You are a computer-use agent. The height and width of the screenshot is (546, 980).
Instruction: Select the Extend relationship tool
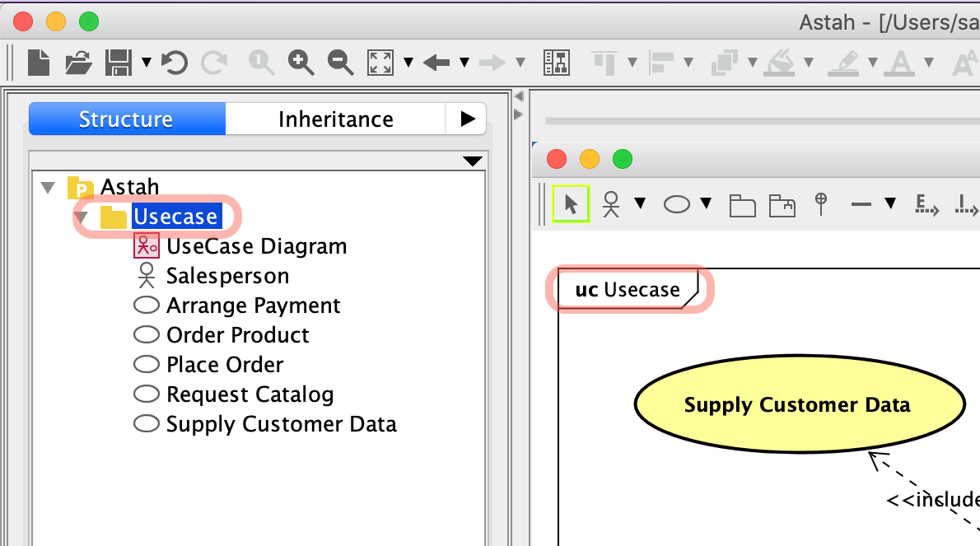927,204
